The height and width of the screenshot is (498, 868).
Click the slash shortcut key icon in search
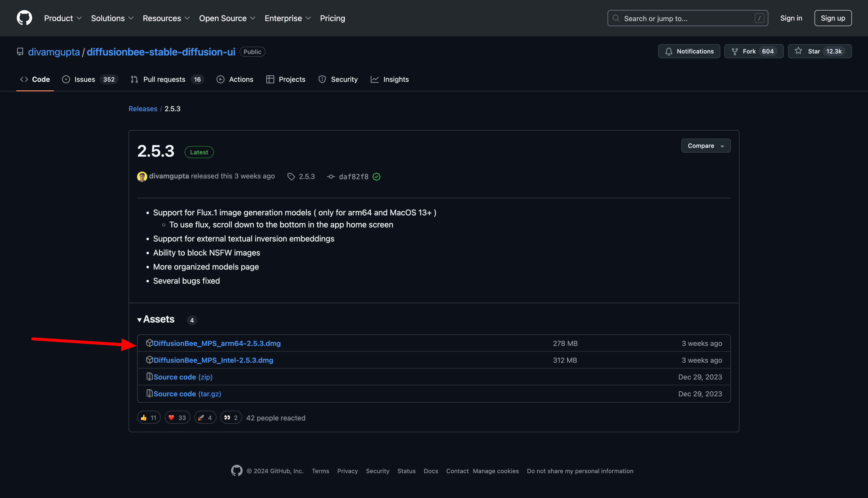point(759,18)
